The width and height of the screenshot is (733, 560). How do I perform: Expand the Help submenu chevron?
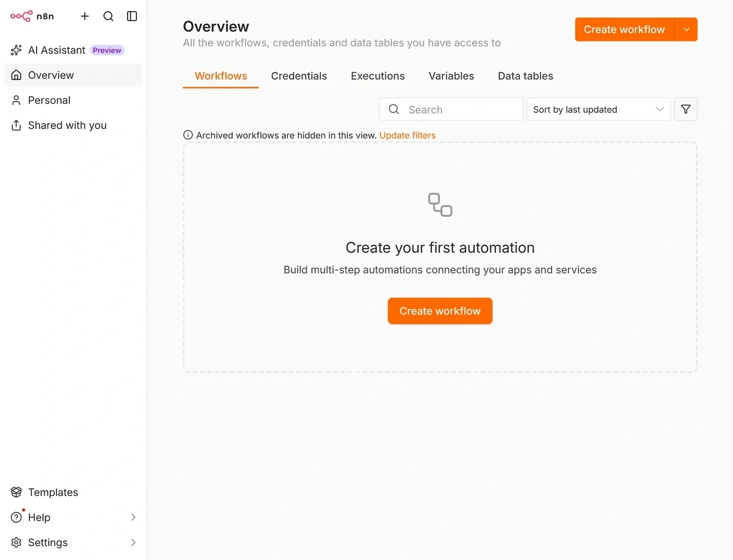coord(133,517)
